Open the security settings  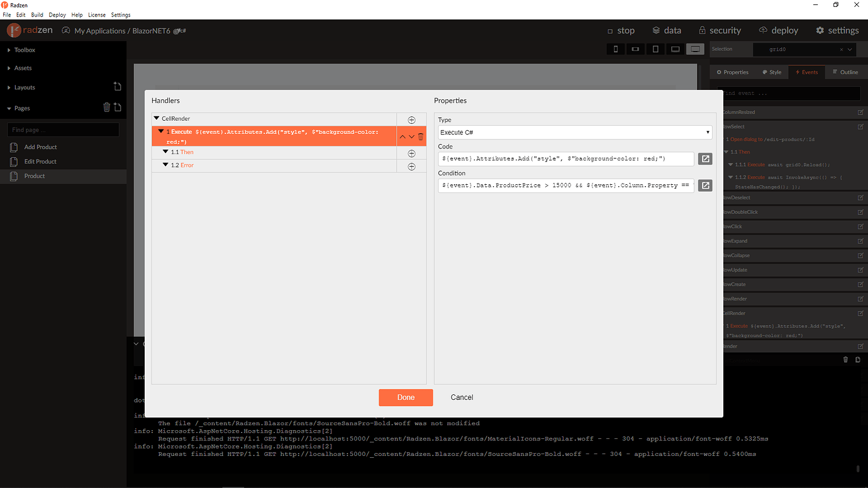click(720, 30)
